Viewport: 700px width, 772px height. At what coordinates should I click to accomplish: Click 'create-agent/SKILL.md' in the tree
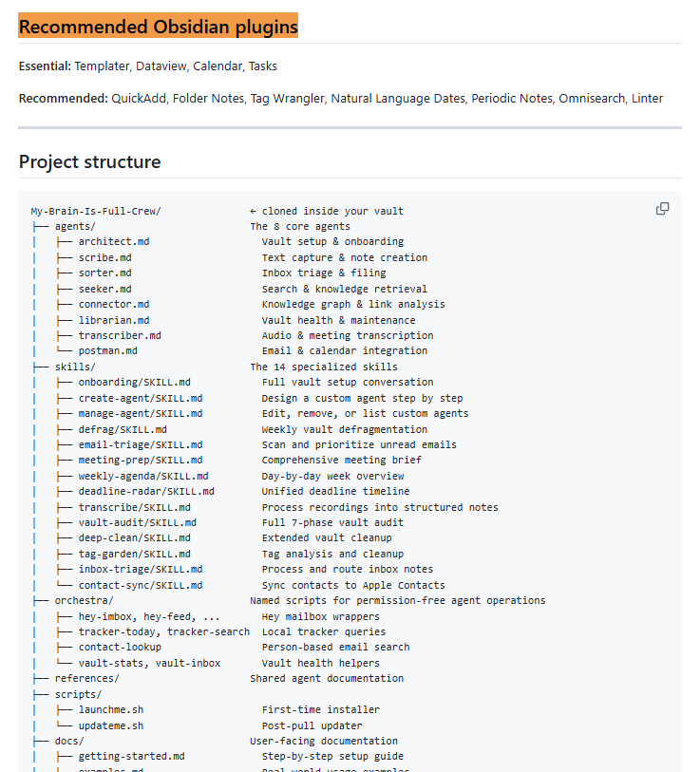pyautogui.click(x=141, y=398)
